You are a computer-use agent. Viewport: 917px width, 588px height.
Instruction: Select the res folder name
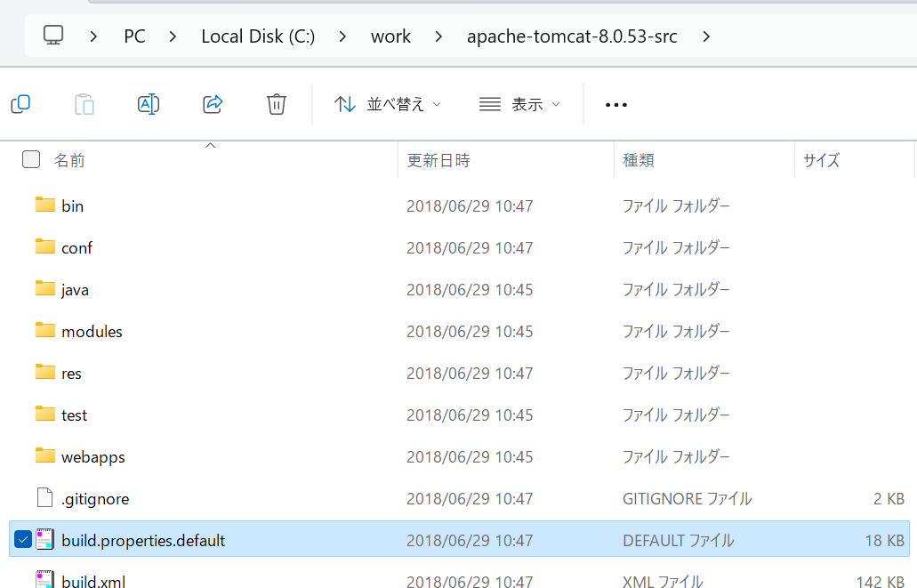[71, 374]
